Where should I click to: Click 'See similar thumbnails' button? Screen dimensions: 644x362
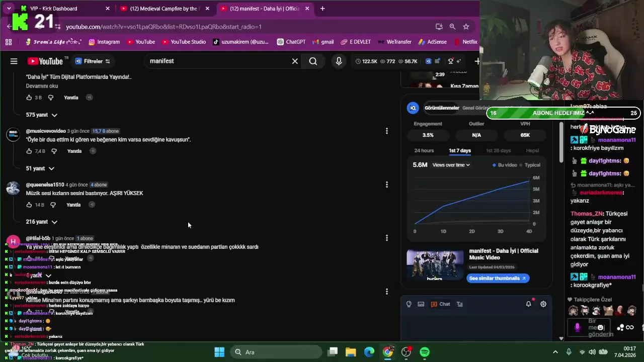(498, 278)
